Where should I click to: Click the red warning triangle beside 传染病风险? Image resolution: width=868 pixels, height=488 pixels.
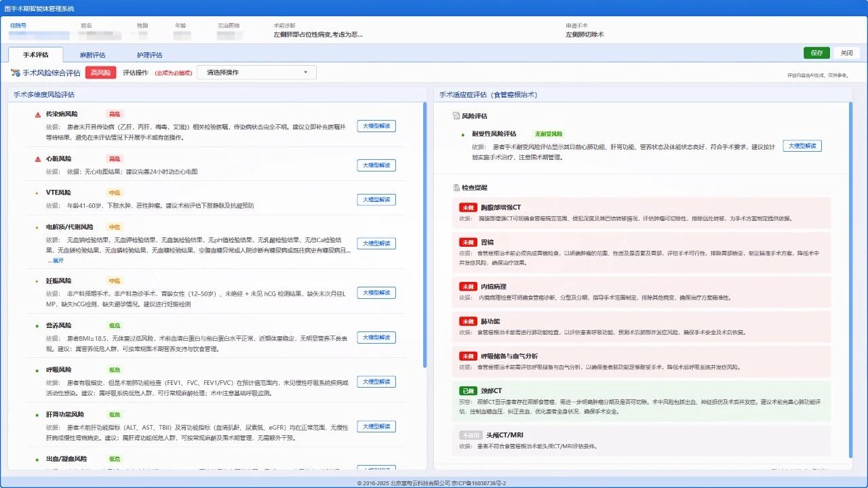coord(37,115)
